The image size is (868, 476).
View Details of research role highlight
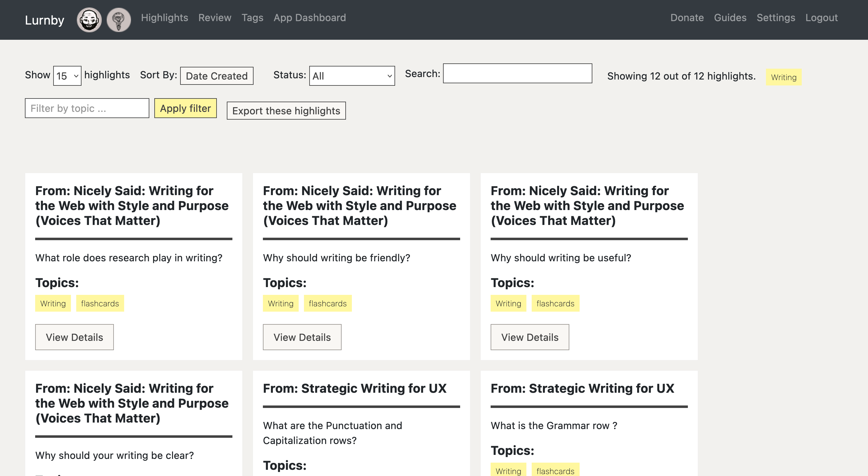(x=74, y=337)
